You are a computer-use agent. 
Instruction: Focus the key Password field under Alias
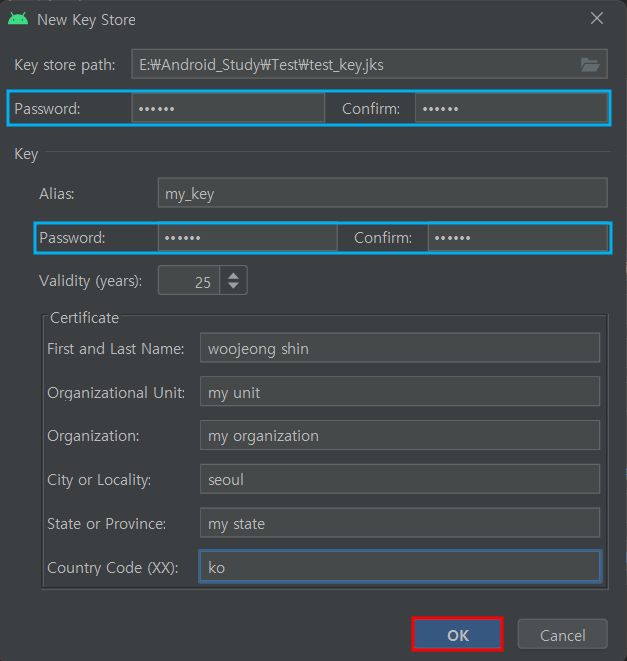pyautogui.click(x=248, y=238)
